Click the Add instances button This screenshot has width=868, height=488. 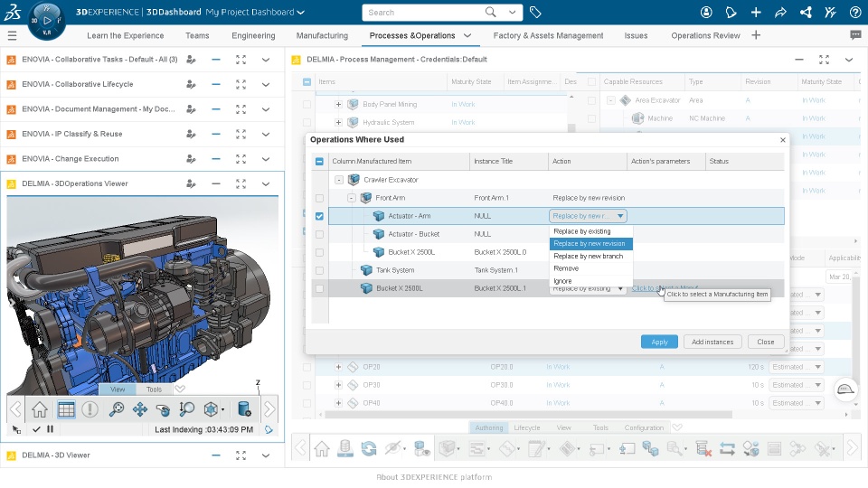712,342
